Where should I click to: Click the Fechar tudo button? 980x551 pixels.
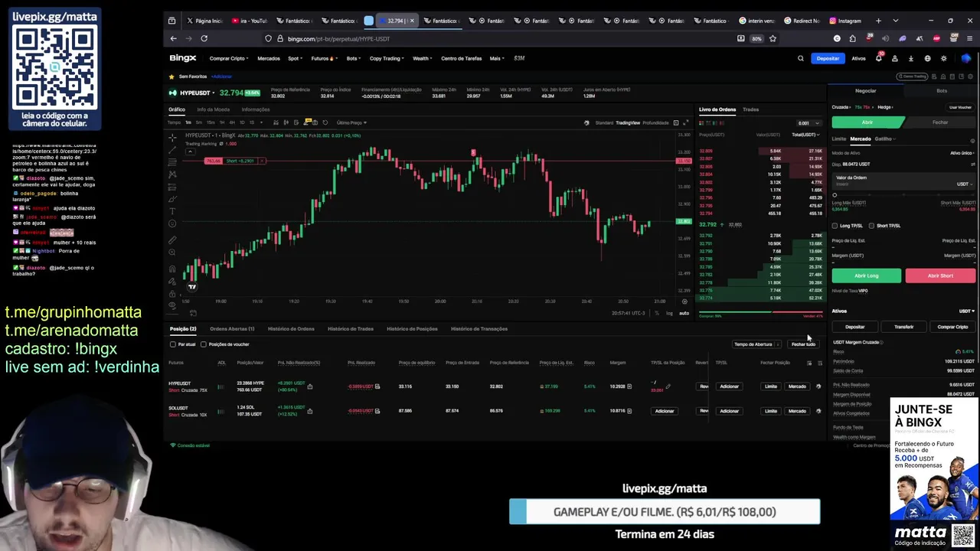[x=803, y=344]
